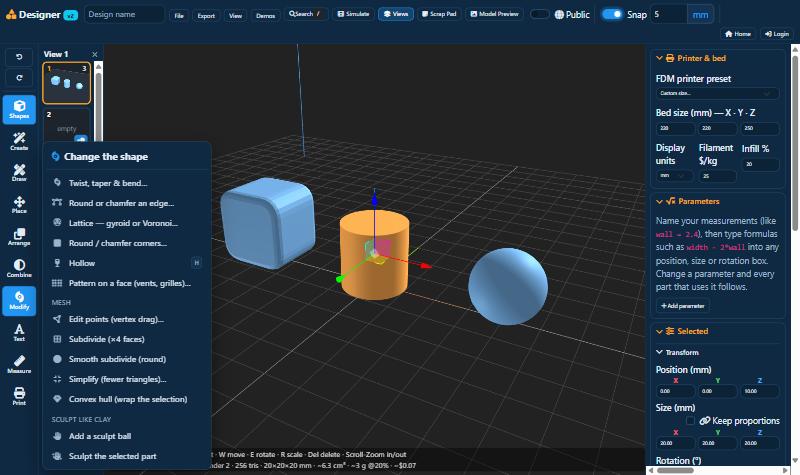This screenshot has width=800, height=475.
Task: Click the undo arrow icon
Action: (19, 57)
